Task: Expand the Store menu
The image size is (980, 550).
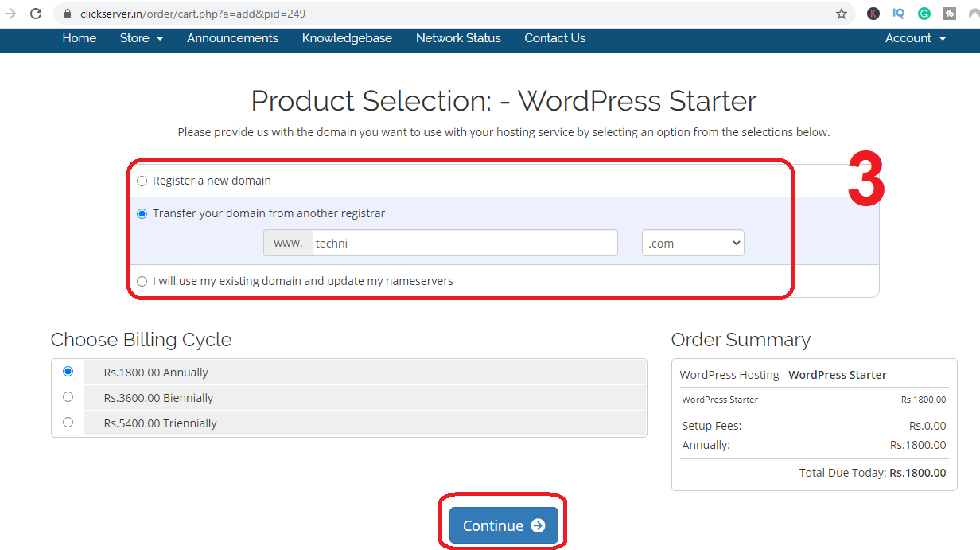Action: [x=141, y=38]
